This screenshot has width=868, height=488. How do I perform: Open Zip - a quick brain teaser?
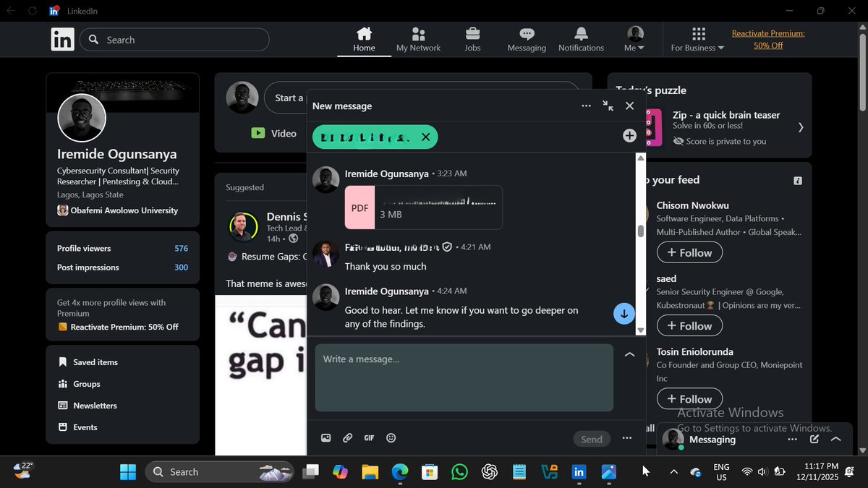[x=726, y=115]
